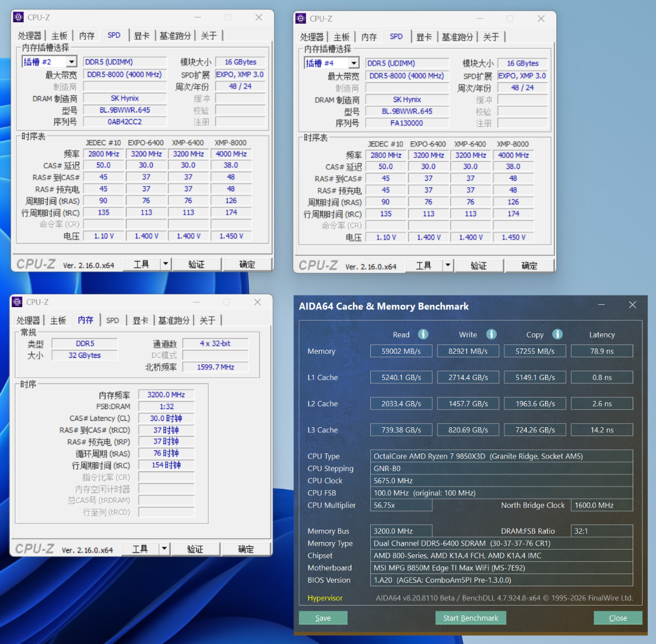Switch to 内存 tab in slot #2 window

(x=87, y=36)
